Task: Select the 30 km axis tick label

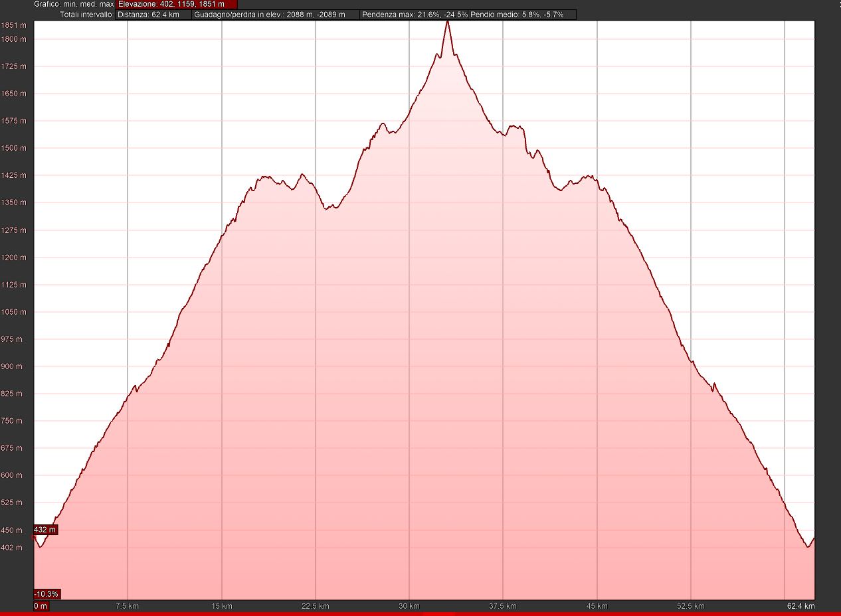Action: click(x=409, y=606)
